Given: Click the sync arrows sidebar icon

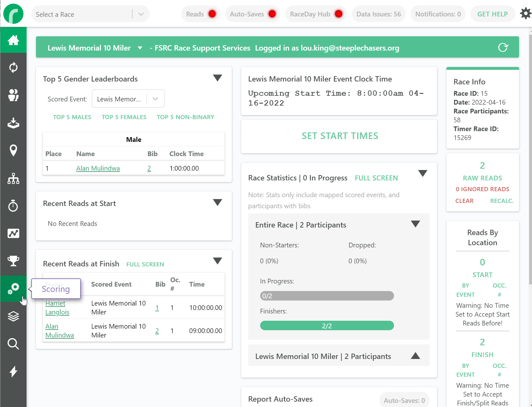Looking at the screenshot, I should (x=13, y=67).
